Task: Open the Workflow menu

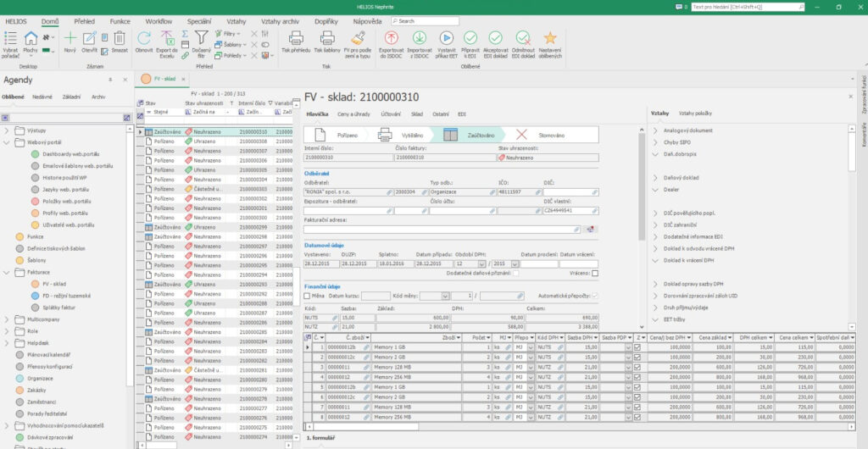Action: pyautogui.click(x=159, y=20)
